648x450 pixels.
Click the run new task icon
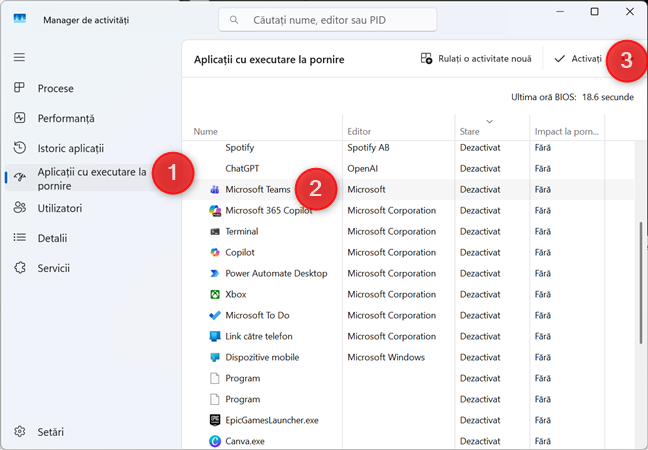pyautogui.click(x=426, y=58)
